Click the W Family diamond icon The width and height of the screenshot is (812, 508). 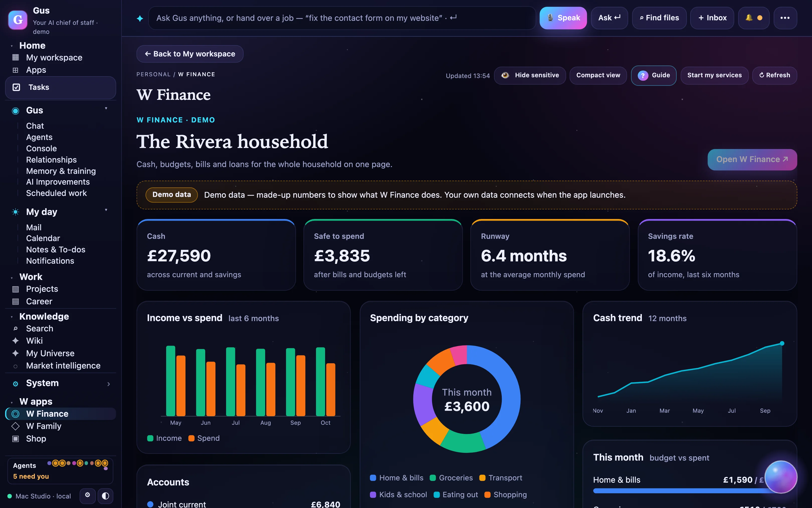click(x=16, y=426)
